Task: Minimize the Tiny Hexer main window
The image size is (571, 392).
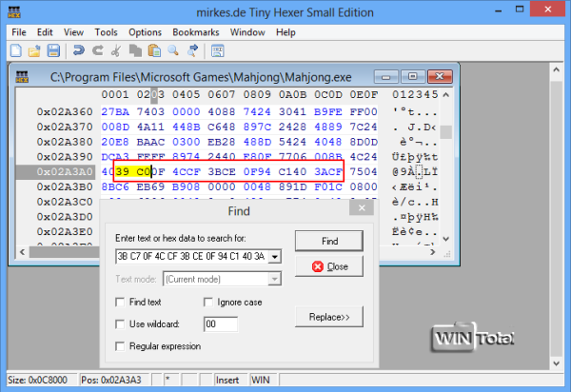Action: (x=498, y=10)
